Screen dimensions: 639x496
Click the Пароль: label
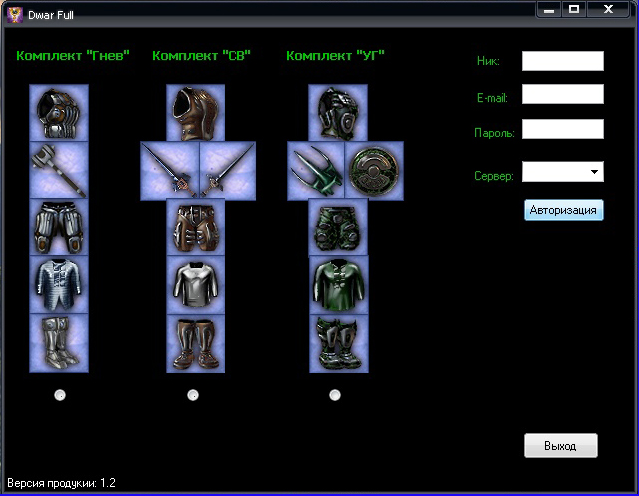[x=494, y=133]
